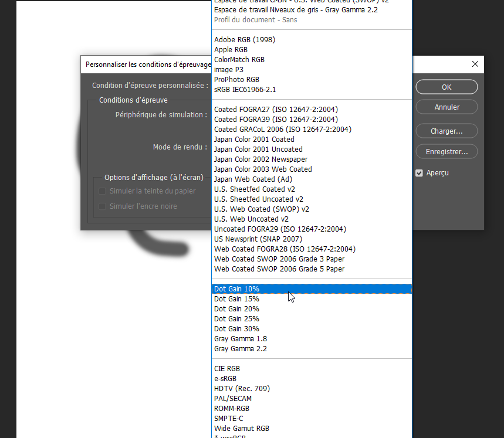Select Wide Gamut RGB profile

(242, 429)
